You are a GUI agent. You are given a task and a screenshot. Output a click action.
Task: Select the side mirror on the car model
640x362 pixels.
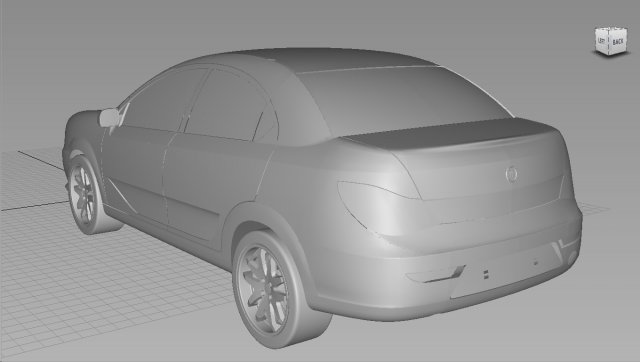tap(109, 118)
